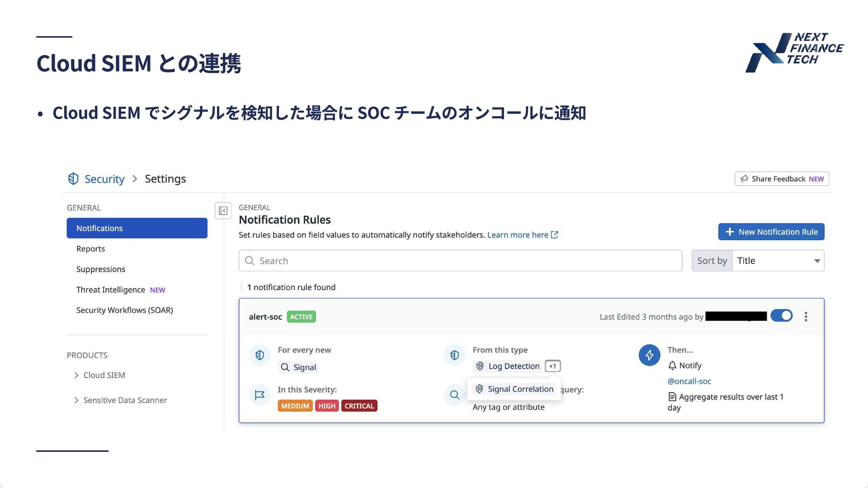Click the shield icon beside For every new
The image size is (868, 488).
click(x=259, y=355)
